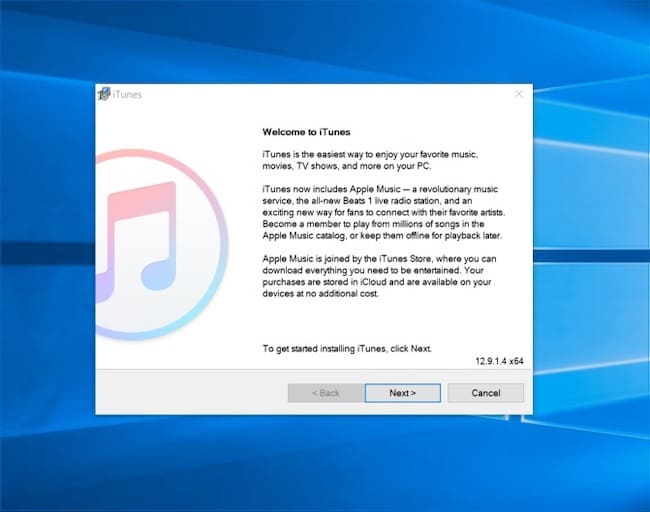Screen dimensions: 650x512
Task: Cancel the iTunes installation
Action: pos(485,393)
